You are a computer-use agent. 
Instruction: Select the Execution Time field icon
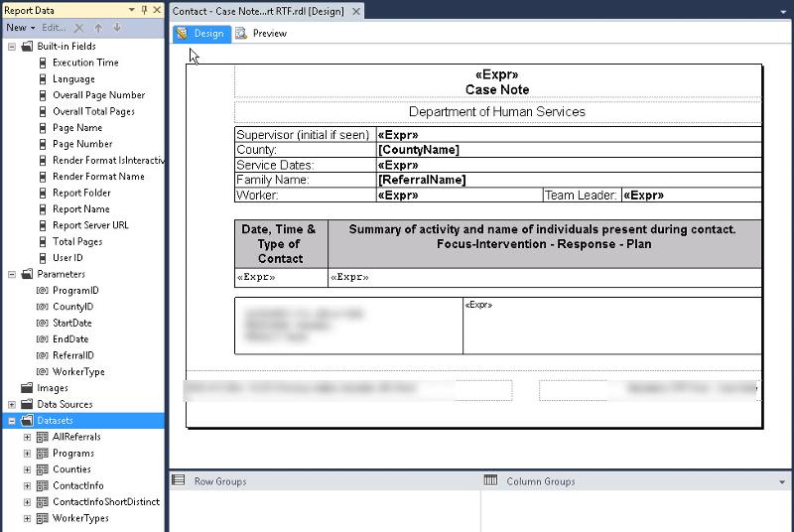[43, 63]
